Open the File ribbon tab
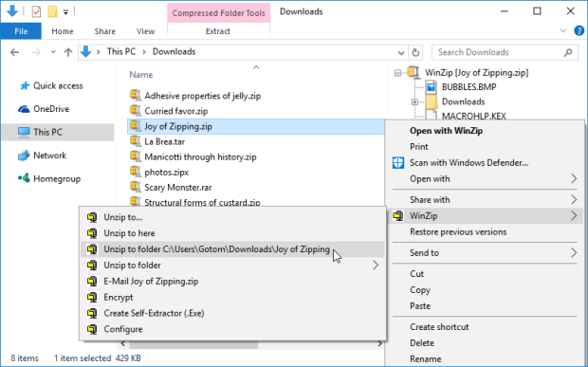The width and height of the screenshot is (588, 367). click(21, 31)
